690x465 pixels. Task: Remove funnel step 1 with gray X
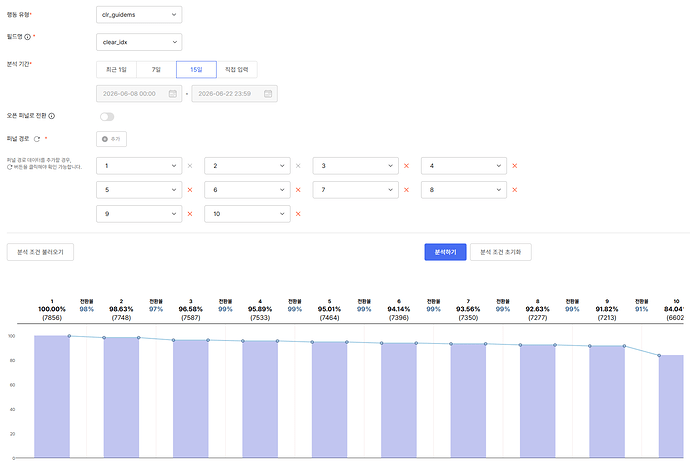pyautogui.click(x=190, y=166)
